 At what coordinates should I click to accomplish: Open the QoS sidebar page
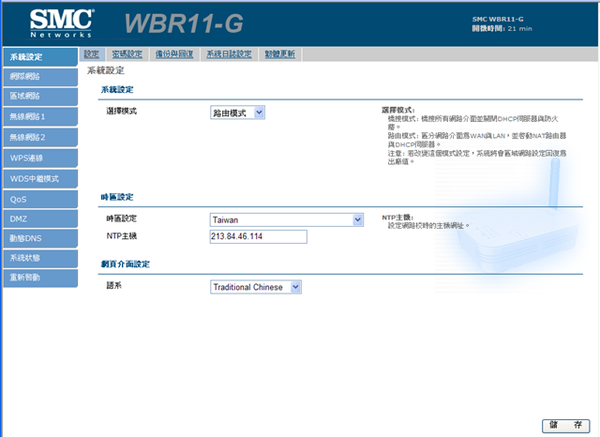coord(40,199)
